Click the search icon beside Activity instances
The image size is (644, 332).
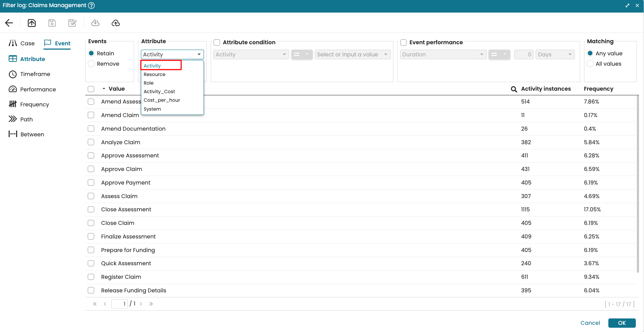[x=514, y=89]
